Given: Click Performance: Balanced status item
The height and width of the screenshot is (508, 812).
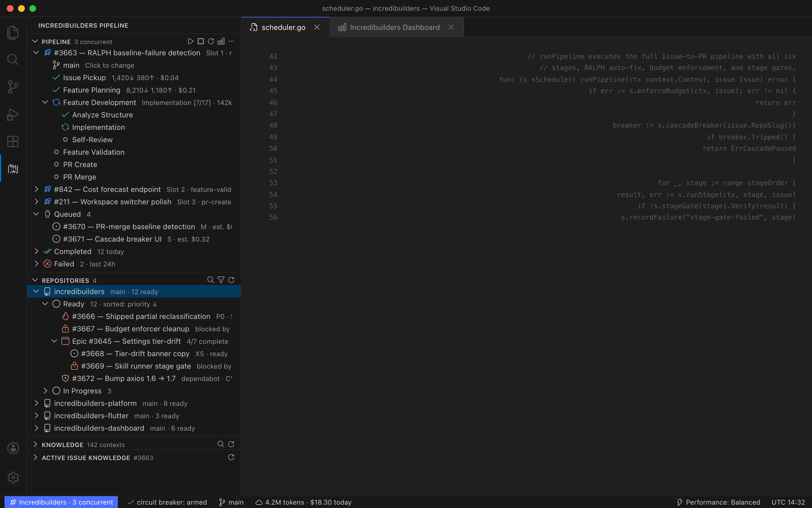Looking at the screenshot, I should coord(718,502).
